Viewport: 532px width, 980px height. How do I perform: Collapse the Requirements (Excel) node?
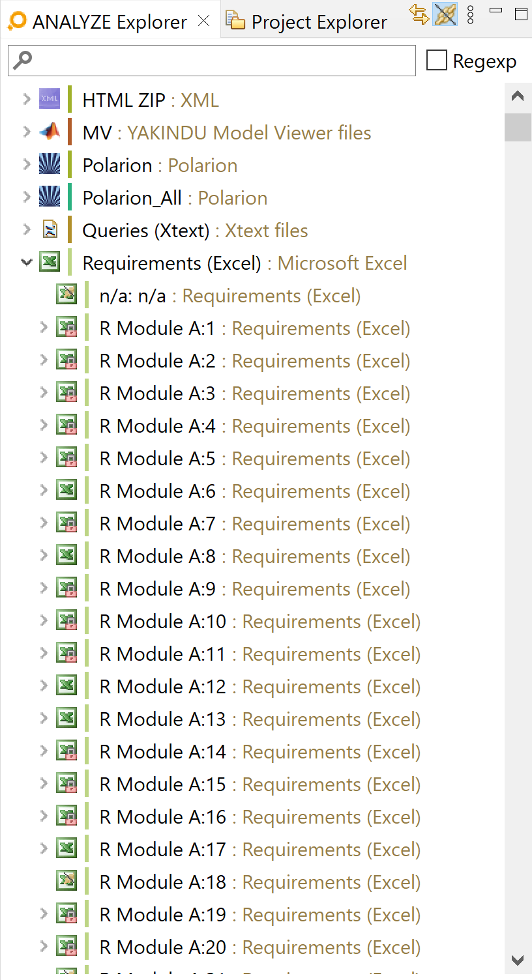click(x=27, y=262)
